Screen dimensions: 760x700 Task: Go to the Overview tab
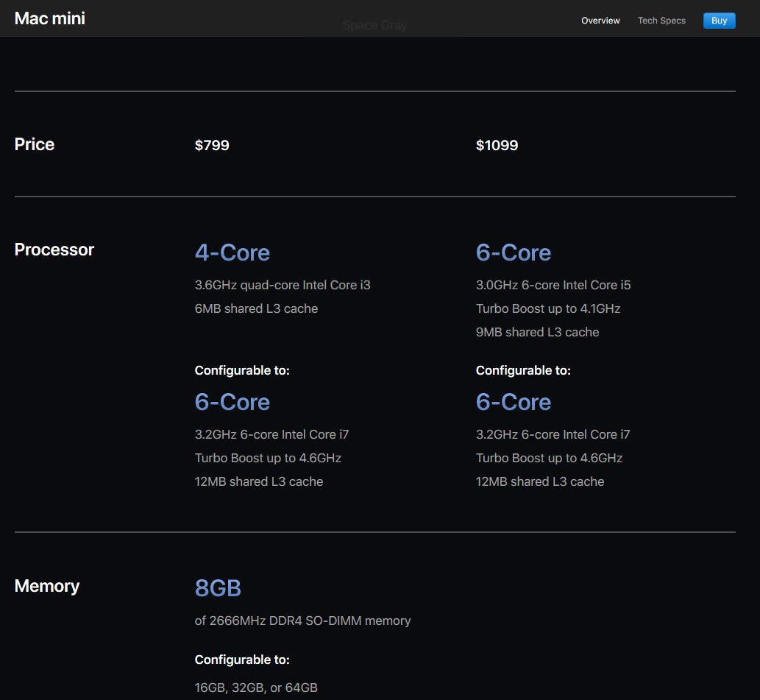coord(600,21)
